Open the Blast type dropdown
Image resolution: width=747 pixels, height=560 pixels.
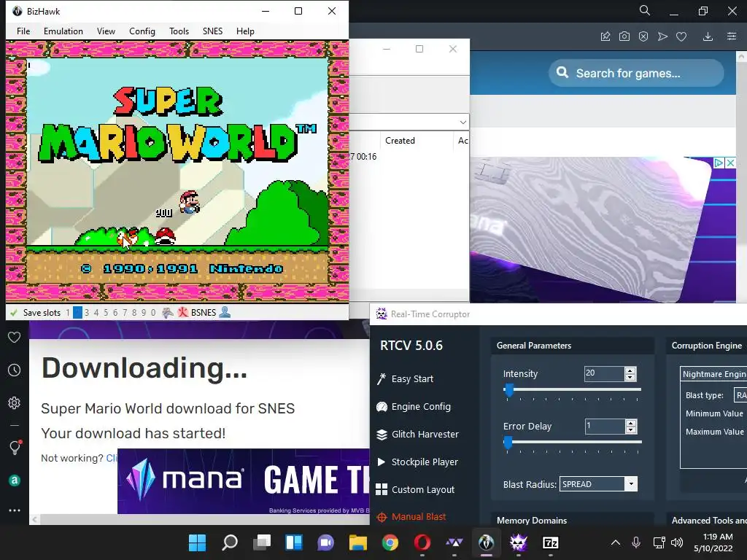(x=740, y=395)
